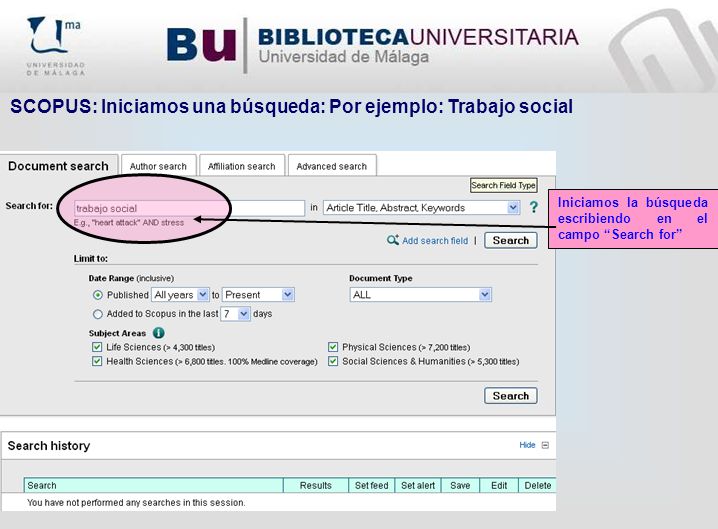Click the green question mark help icon
Screen dimensions: 718x529
(x=533, y=207)
